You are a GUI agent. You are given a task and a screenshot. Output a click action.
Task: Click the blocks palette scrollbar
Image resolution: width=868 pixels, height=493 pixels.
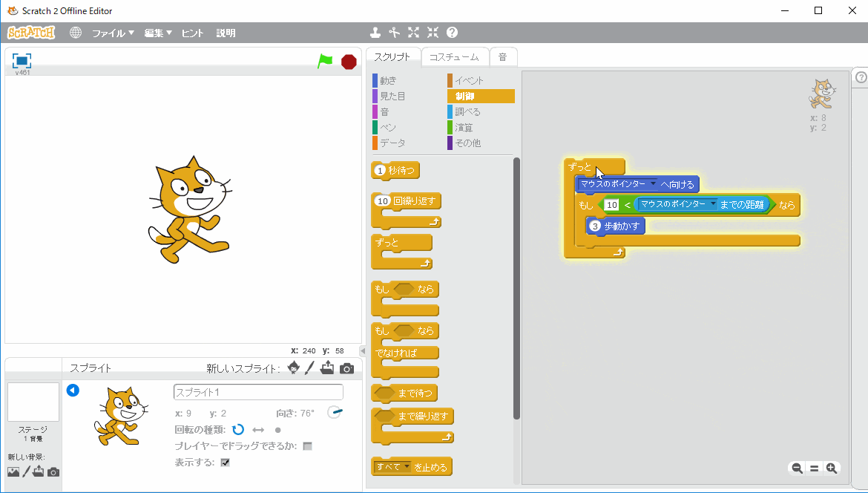coord(516,289)
